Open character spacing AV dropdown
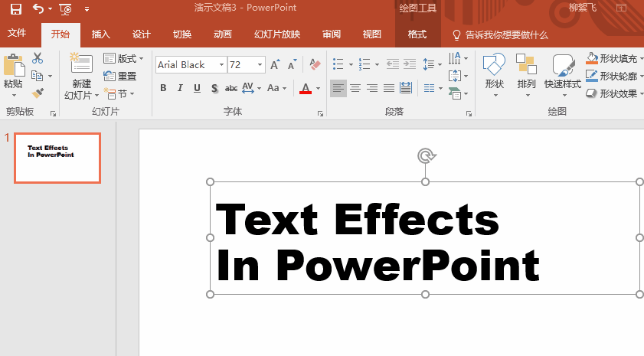 [x=251, y=88]
